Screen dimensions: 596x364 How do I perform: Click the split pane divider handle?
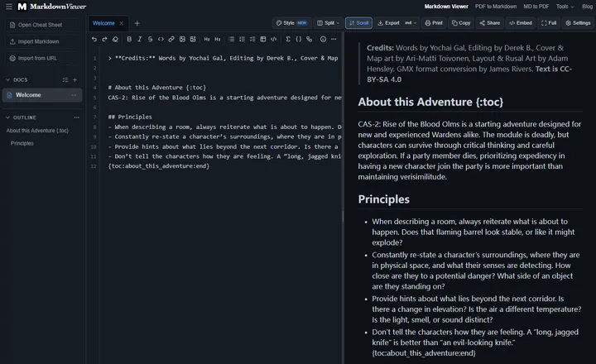point(343,217)
